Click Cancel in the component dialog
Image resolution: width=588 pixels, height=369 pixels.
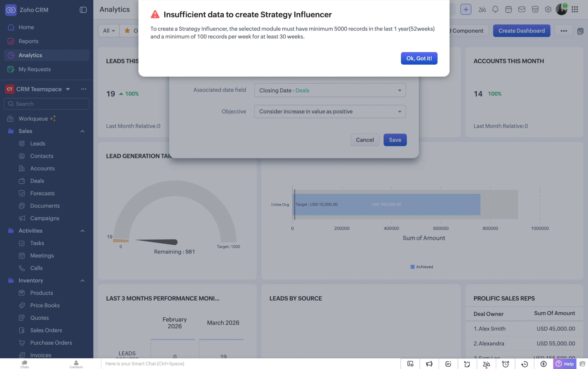click(x=365, y=140)
